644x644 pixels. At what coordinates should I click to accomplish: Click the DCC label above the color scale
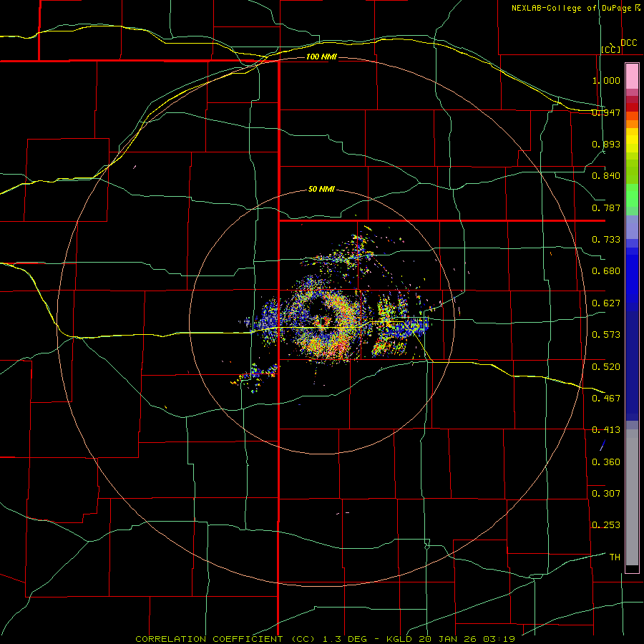point(628,43)
